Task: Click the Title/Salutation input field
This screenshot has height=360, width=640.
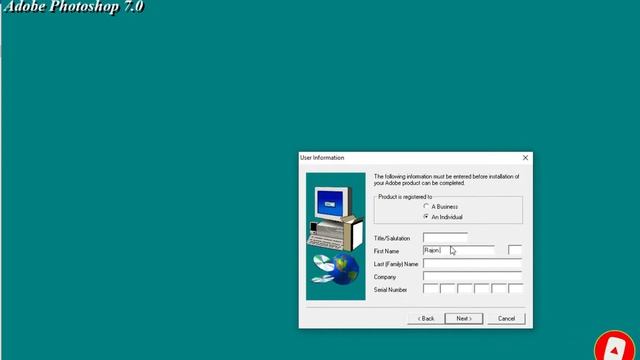Action: [x=445, y=238]
